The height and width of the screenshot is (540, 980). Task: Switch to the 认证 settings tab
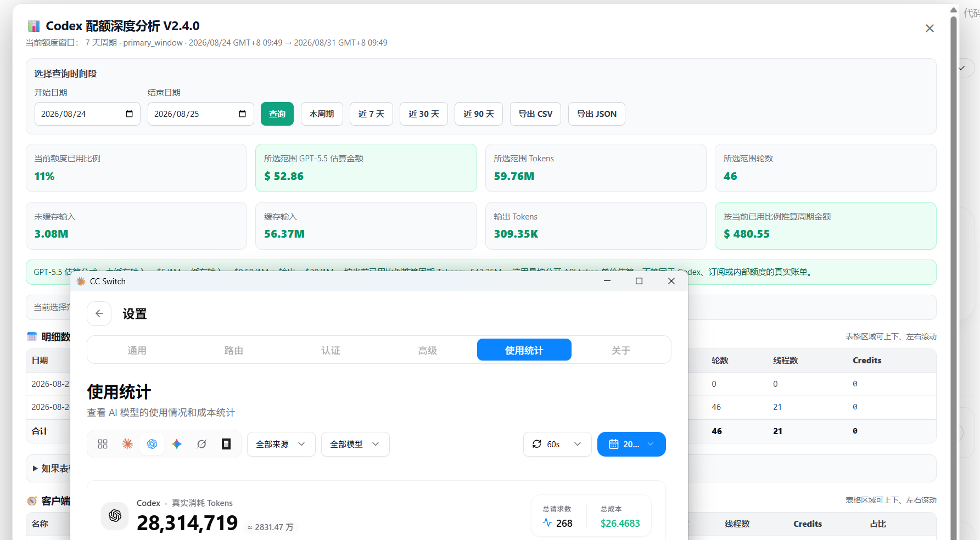pyautogui.click(x=331, y=350)
